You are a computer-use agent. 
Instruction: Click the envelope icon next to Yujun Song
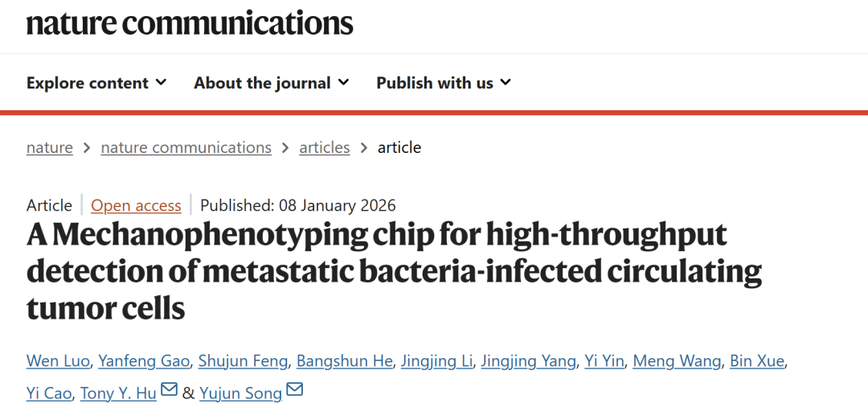pos(294,390)
